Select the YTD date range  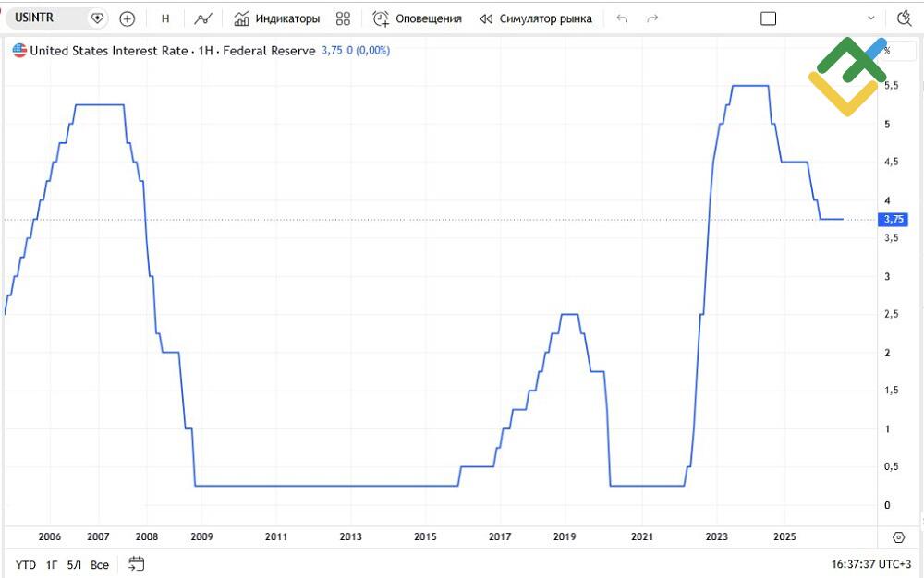25,565
